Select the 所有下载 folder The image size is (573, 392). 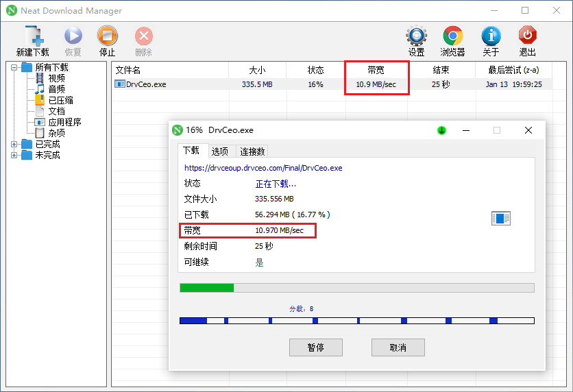pos(51,67)
